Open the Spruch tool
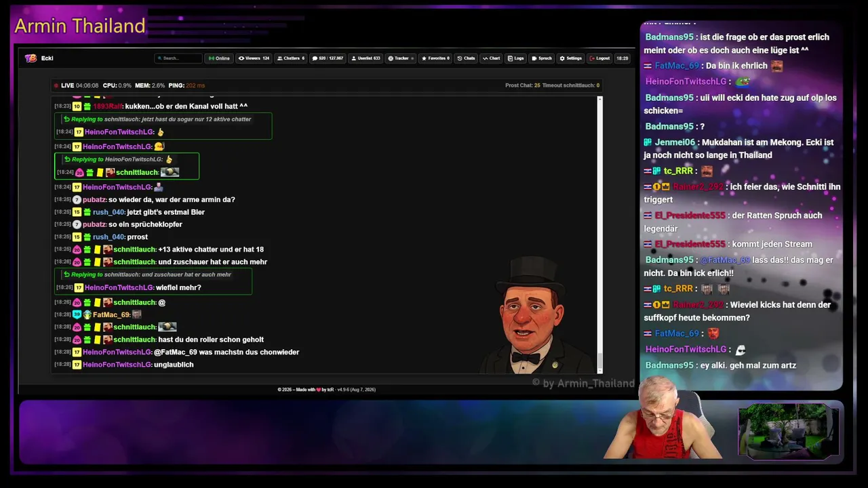This screenshot has height=488, width=868. 542,58
